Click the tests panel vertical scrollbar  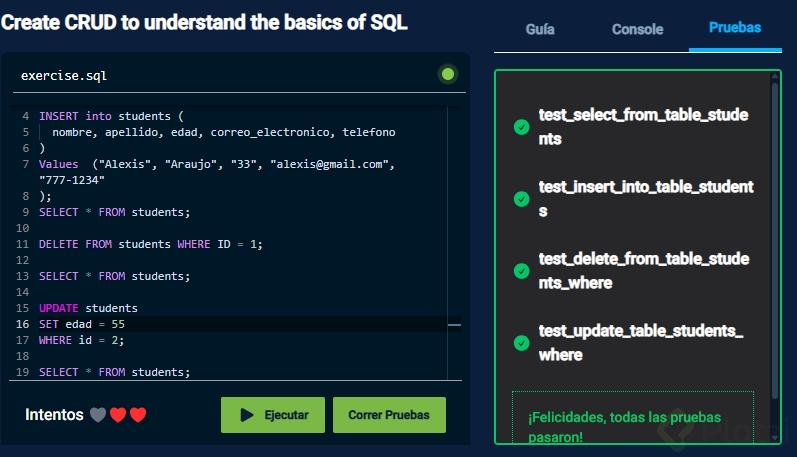tap(775, 240)
